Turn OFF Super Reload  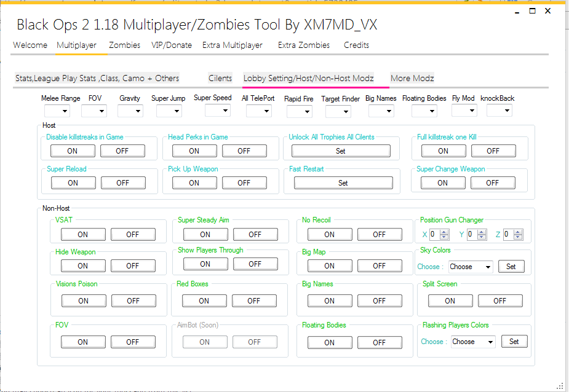pyautogui.click(x=123, y=182)
